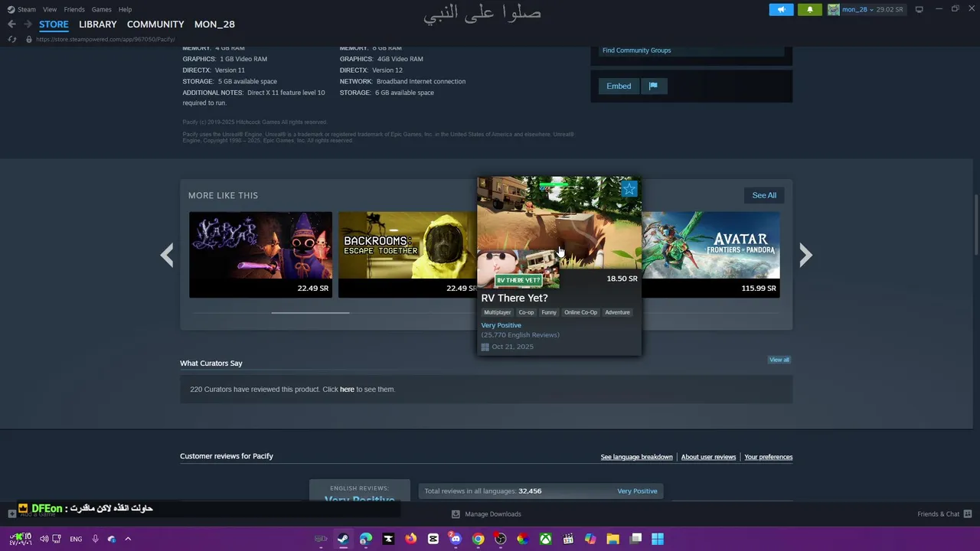
Task: Select the Online Co-Op tag
Action: pos(580,312)
